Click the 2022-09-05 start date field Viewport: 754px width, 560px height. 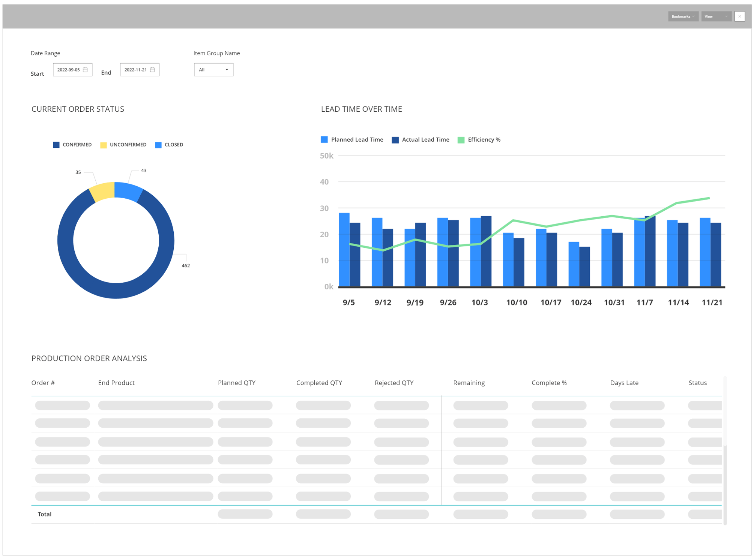click(x=69, y=69)
